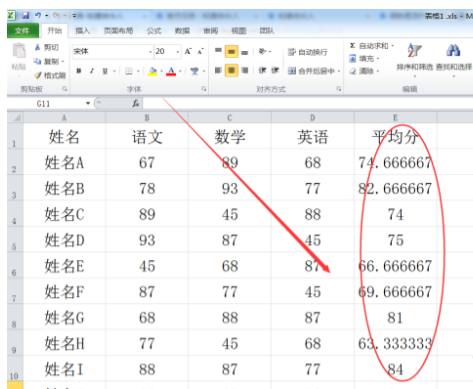Click the Paste (粘贴) clipboard icon

pos(19,51)
